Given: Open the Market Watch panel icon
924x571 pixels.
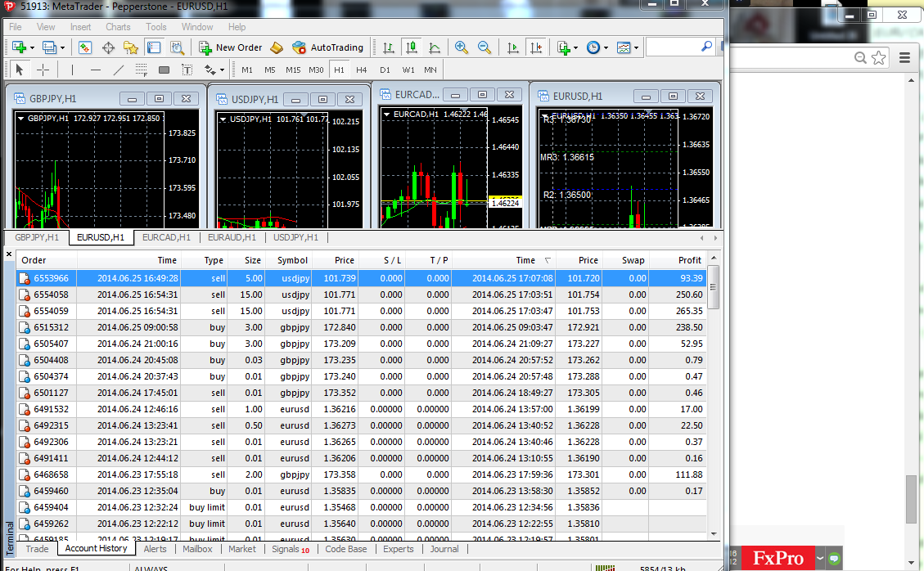Looking at the screenshot, I should (85, 47).
